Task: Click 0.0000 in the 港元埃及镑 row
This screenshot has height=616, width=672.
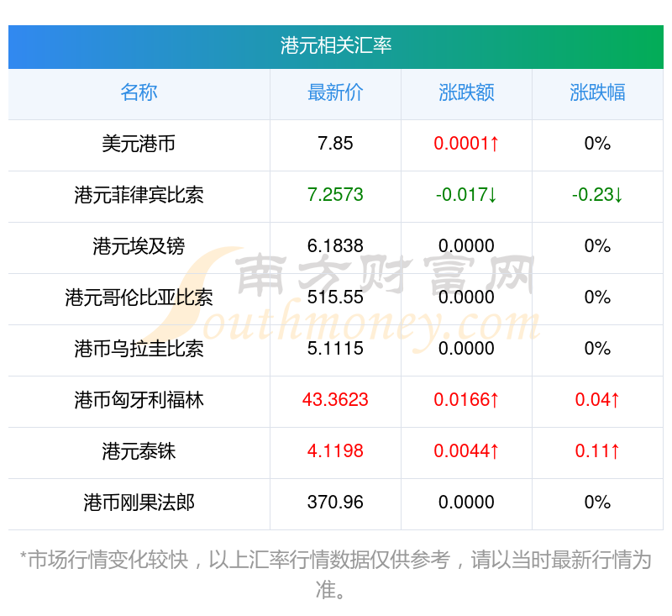Action: tap(466, 246)
